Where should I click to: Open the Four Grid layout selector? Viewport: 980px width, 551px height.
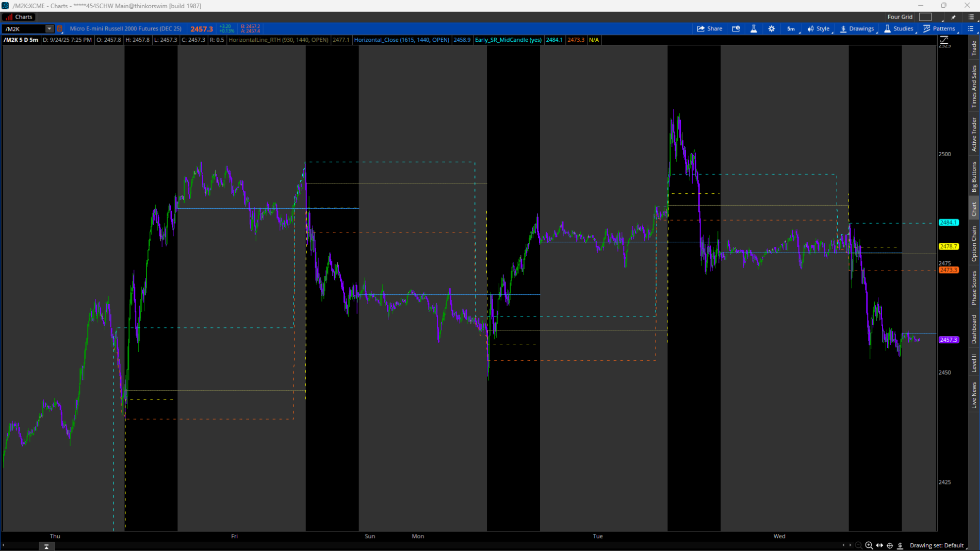[x=925, y=17]
